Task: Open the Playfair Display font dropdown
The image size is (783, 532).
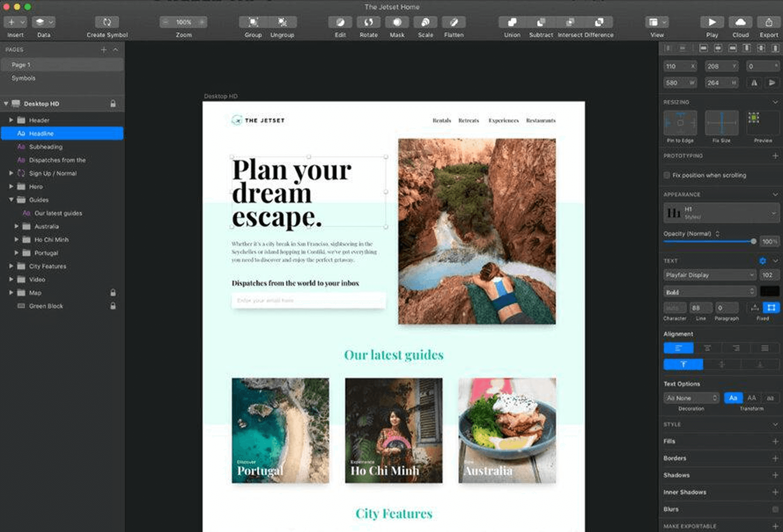Action: 708,275
